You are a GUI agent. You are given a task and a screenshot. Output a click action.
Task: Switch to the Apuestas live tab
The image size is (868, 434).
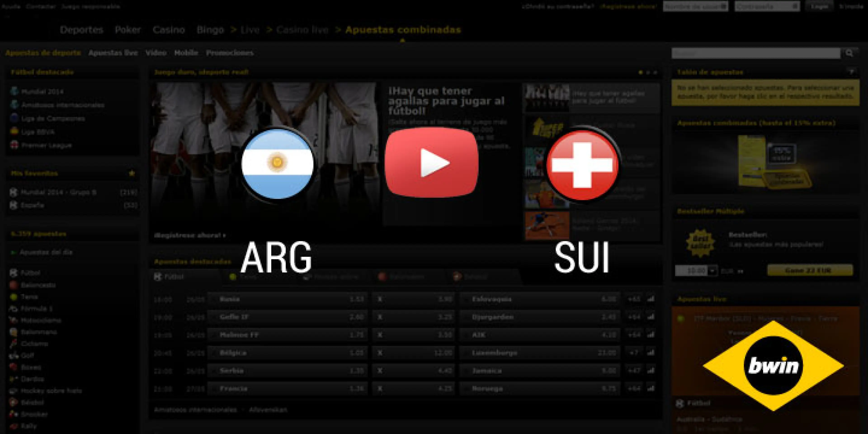113,53
